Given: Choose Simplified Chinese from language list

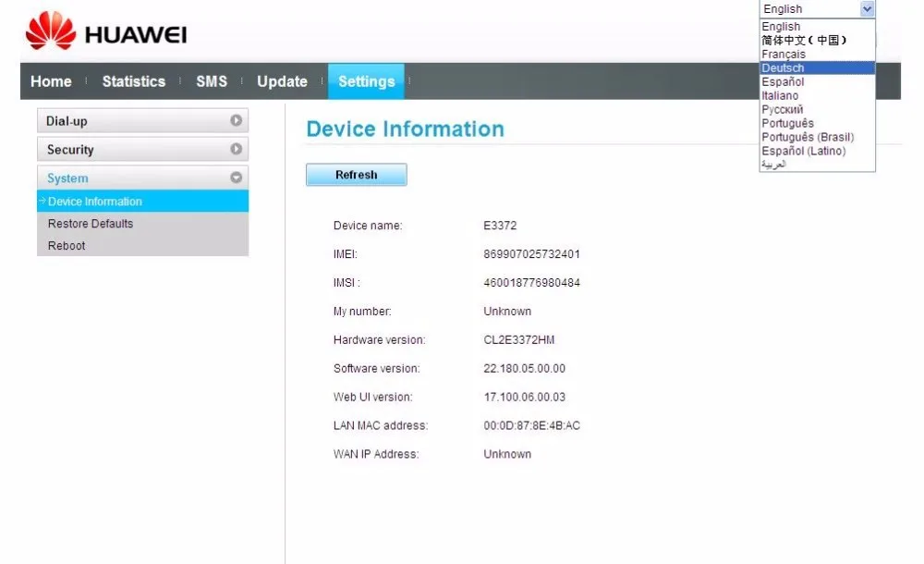Looking at the screenshot, I should pyautogui.click(x=817, y=40).
